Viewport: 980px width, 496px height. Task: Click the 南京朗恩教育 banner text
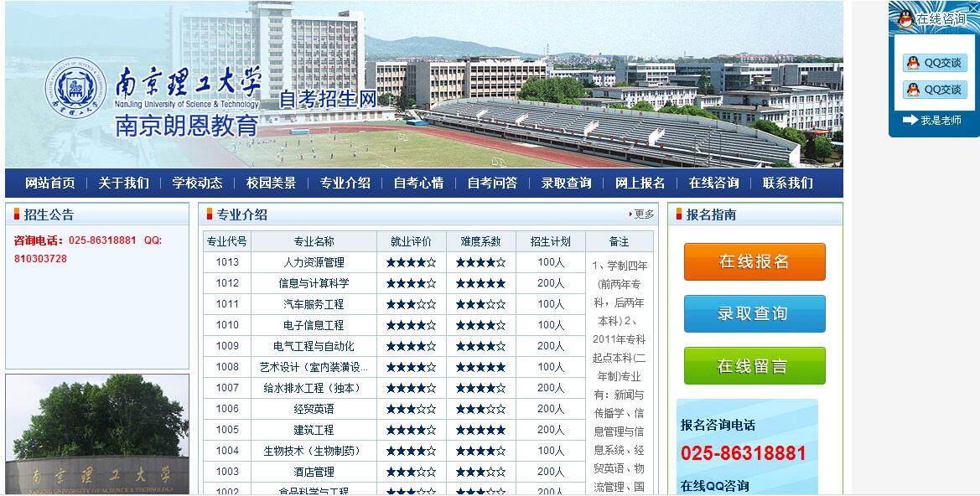[187, 126]
